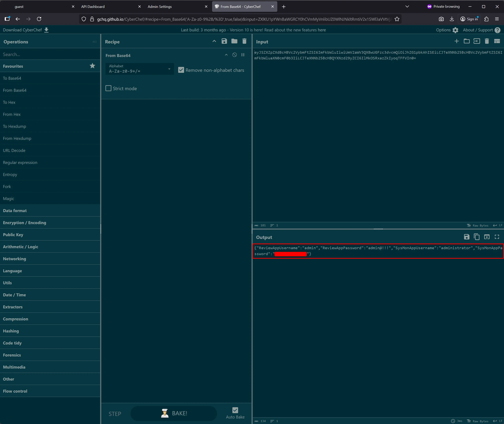Switch to the API Dashboard tab
Image resolution: width=504 pixels, height=424 pixels.
point(93,7)
